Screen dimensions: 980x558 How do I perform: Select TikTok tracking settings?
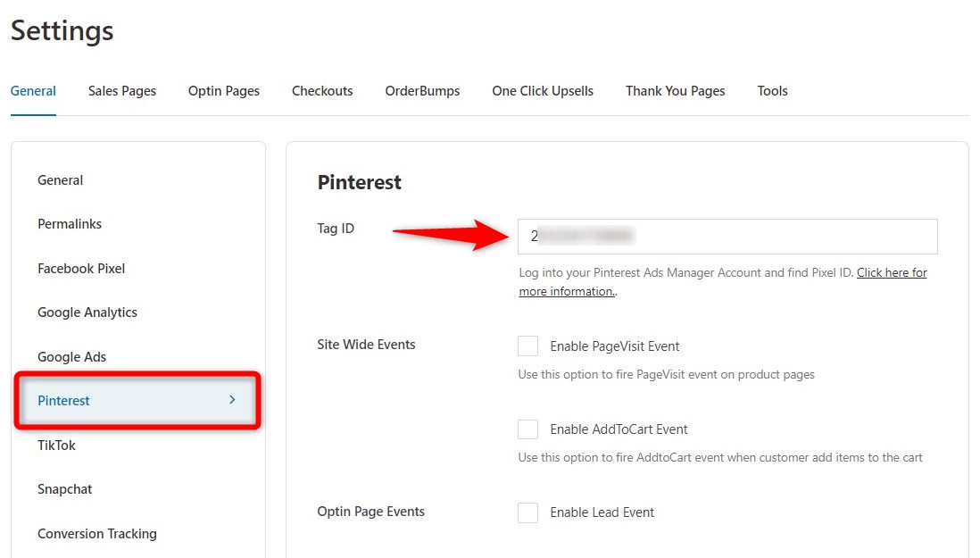pos(56,445)
